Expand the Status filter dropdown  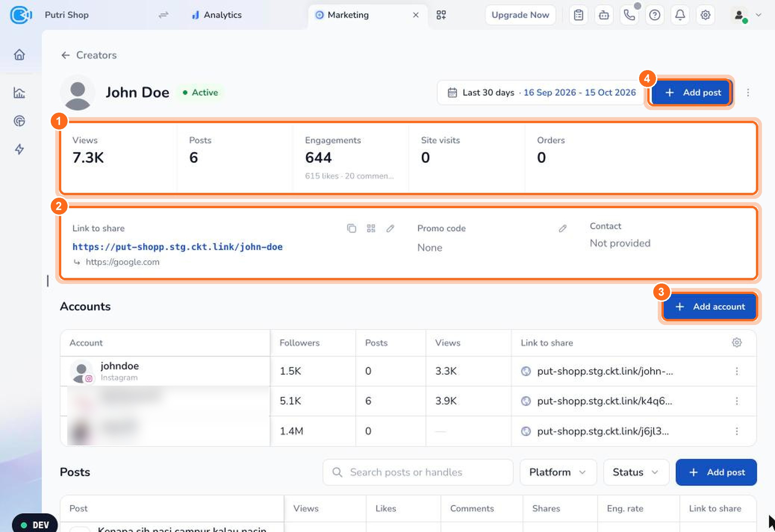(636, 472)
